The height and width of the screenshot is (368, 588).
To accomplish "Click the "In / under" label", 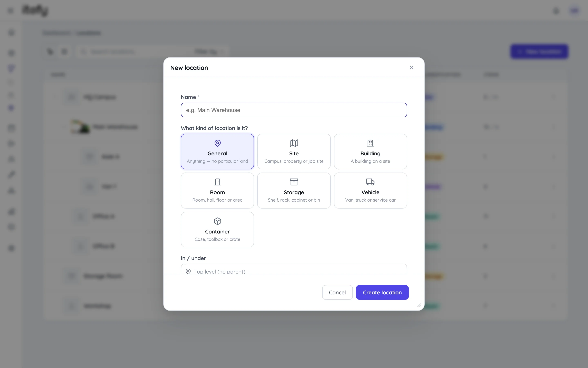I will point(193,258).
